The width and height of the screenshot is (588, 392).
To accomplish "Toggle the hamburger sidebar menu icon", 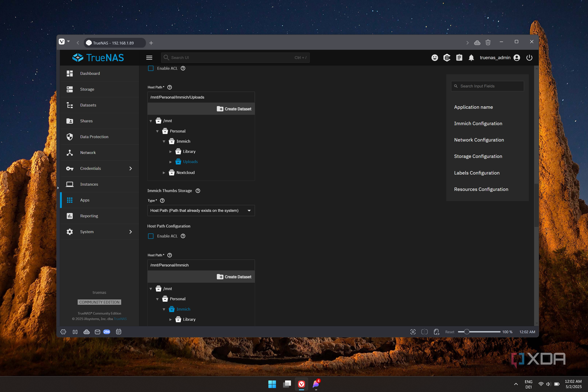I will coord(149,58).
